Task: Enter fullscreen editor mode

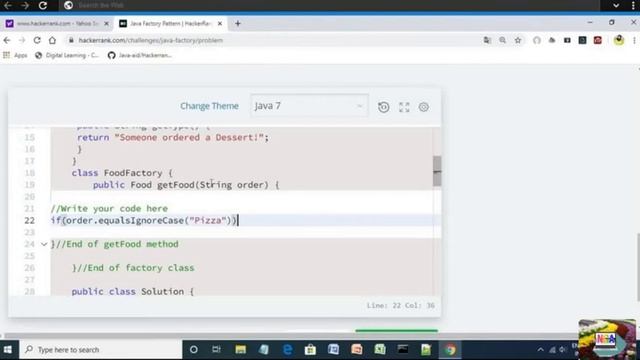Action: coord(404,107)
